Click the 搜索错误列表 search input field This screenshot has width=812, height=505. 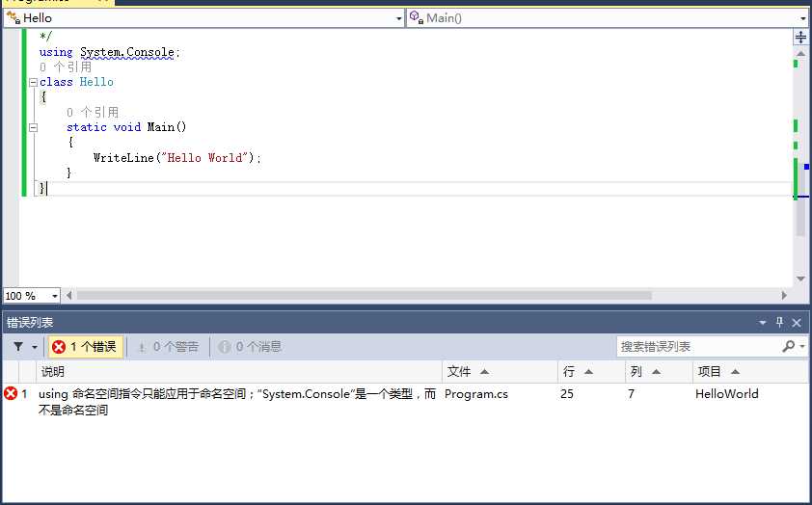698,347
